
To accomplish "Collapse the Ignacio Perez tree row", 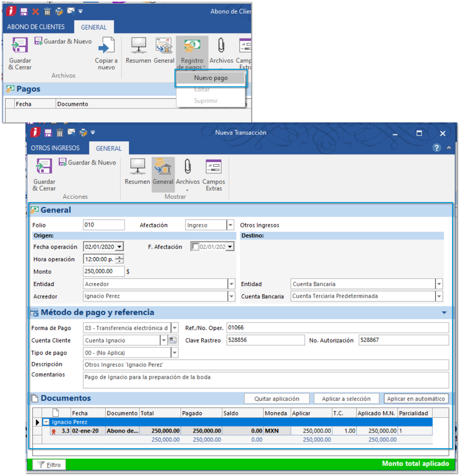I will tap(46, 422).
